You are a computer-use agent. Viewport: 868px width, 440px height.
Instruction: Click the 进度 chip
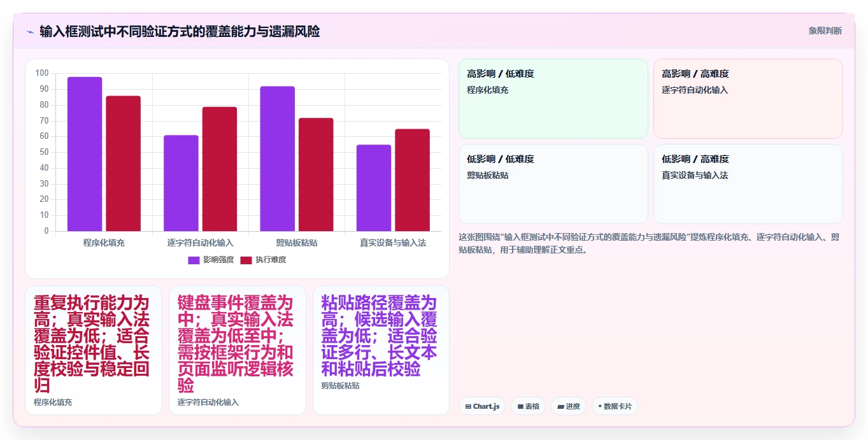click(569, 406)
